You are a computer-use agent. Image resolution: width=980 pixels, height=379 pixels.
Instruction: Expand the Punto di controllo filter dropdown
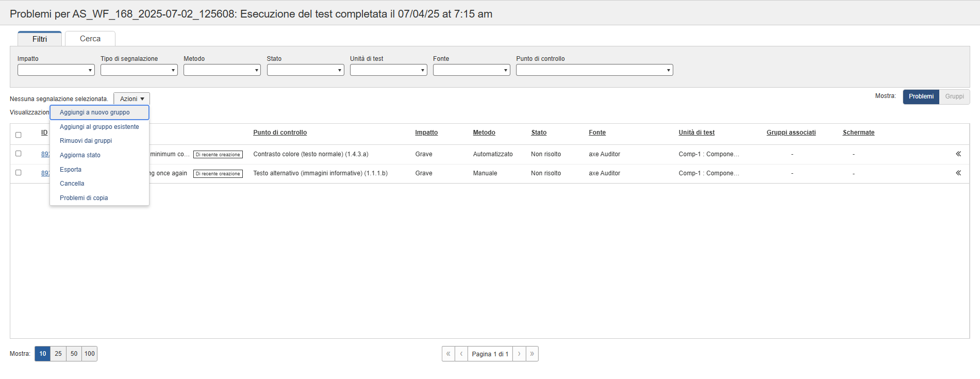pos(594,70)
